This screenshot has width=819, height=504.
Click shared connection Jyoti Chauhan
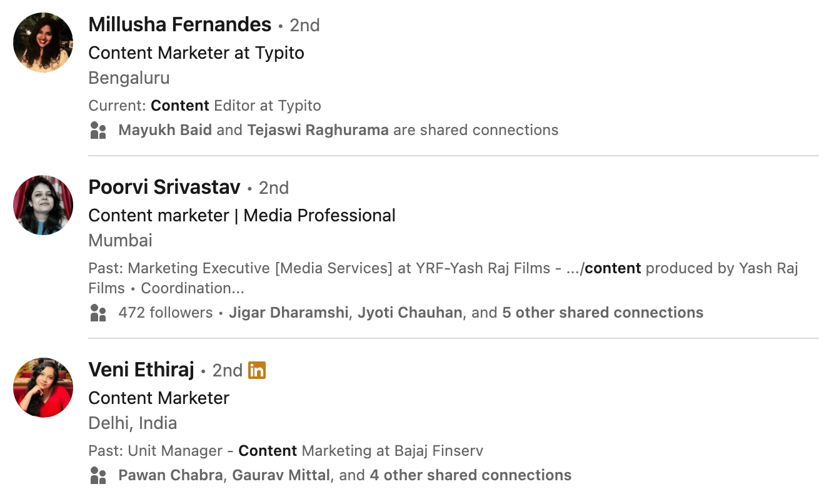(410, 313)
